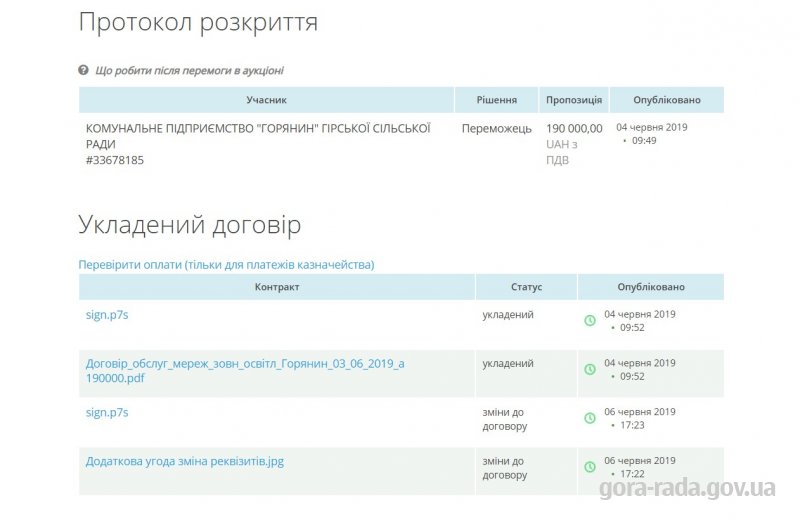Click the 'Переможець' decision cell

point(496,129)
